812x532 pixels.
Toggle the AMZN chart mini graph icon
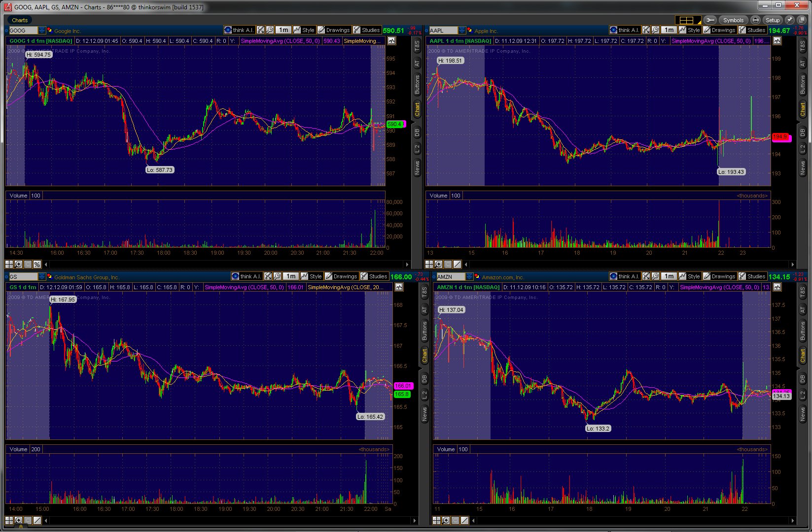[x=777, y=287]
